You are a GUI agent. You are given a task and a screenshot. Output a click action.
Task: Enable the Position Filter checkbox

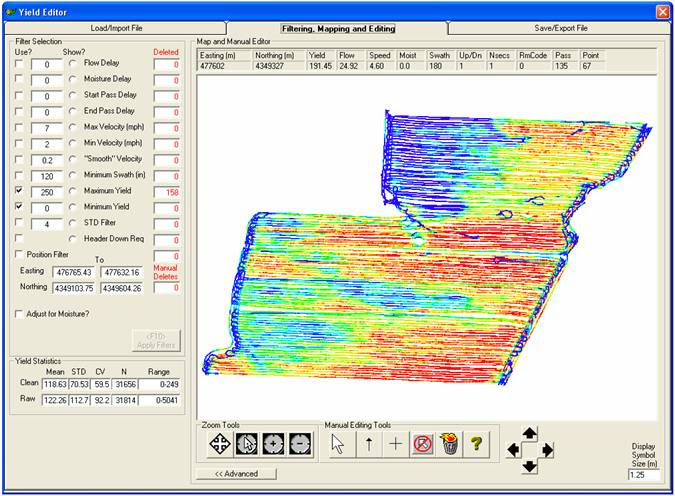click(20, 255)
